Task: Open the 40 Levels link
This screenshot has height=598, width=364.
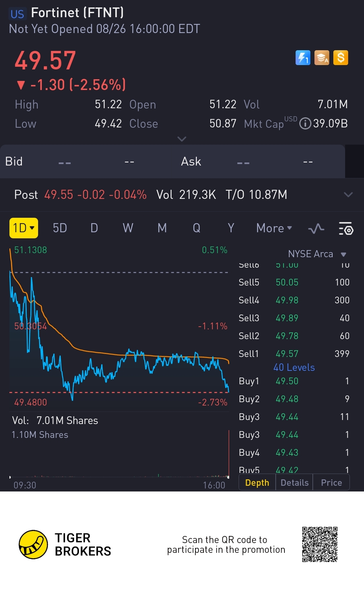Action: pos(294,367)
